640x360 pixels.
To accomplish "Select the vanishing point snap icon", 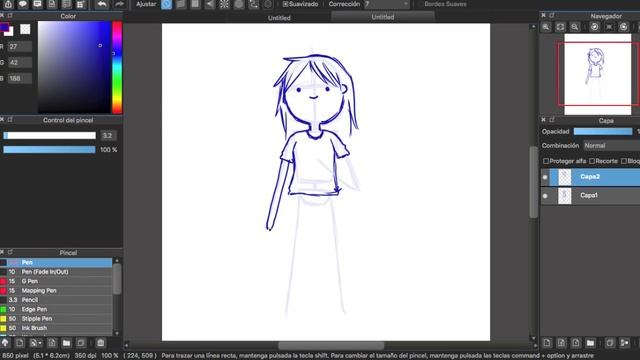I will [x=209, y=4].
